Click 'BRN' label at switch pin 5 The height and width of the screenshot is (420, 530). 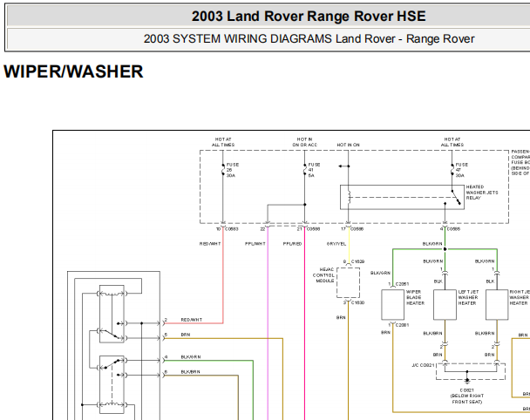tap(185, 335)
